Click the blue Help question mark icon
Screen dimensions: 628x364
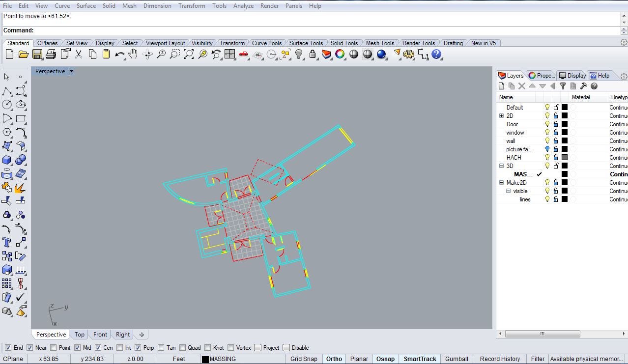tap(436, 55)
